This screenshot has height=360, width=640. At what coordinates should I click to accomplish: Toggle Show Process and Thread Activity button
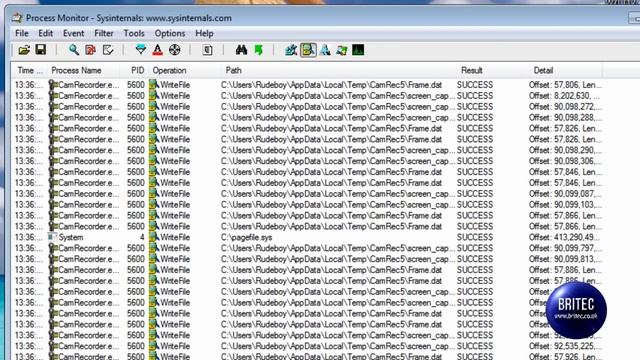click(342, 50)
